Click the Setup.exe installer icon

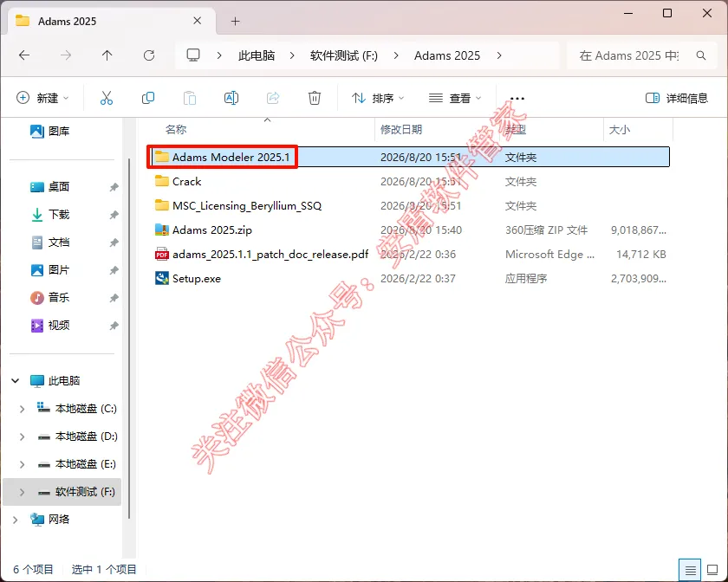[161, 279]
